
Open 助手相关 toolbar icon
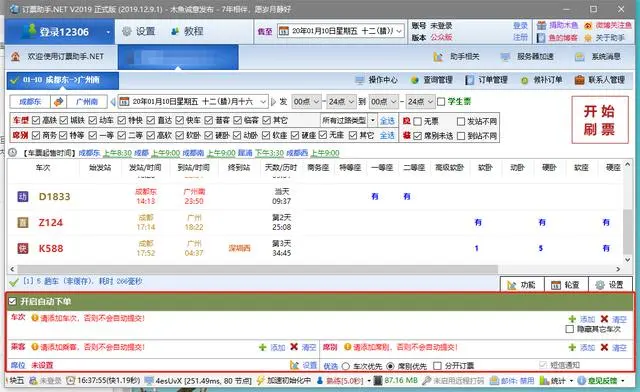click(x=438, y=57)
